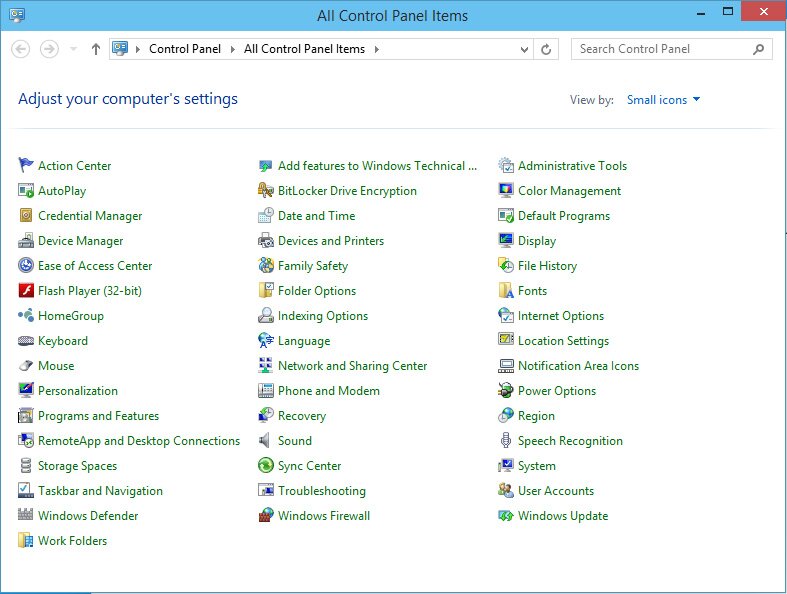Click the red Flash Player icon
The image size is (787, 594).
(x=26, y=290)
